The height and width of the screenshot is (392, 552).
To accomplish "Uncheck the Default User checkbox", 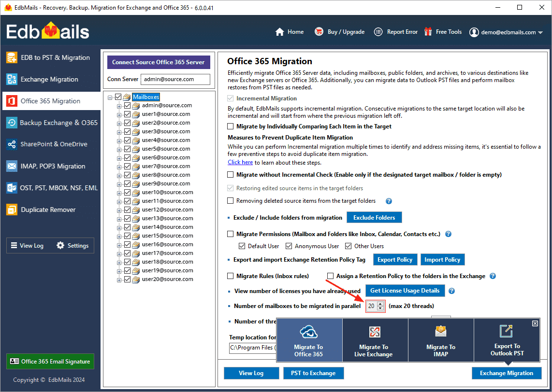I will 242,246.
